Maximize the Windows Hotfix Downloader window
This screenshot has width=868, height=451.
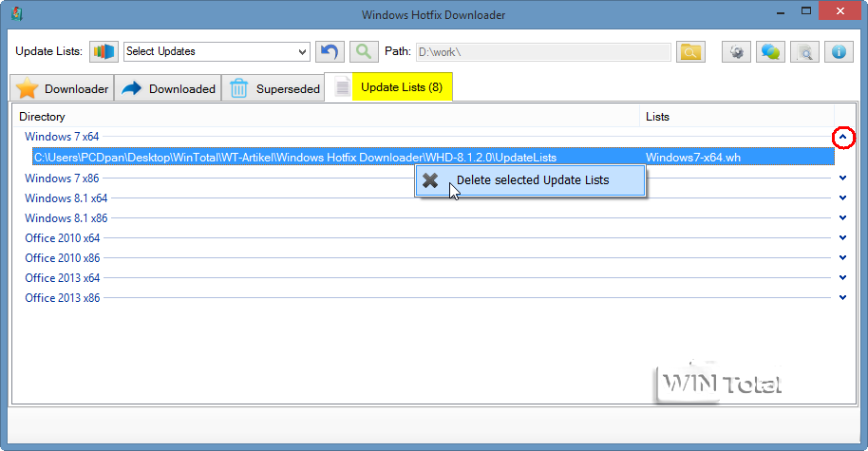click(x=806, y=11)
